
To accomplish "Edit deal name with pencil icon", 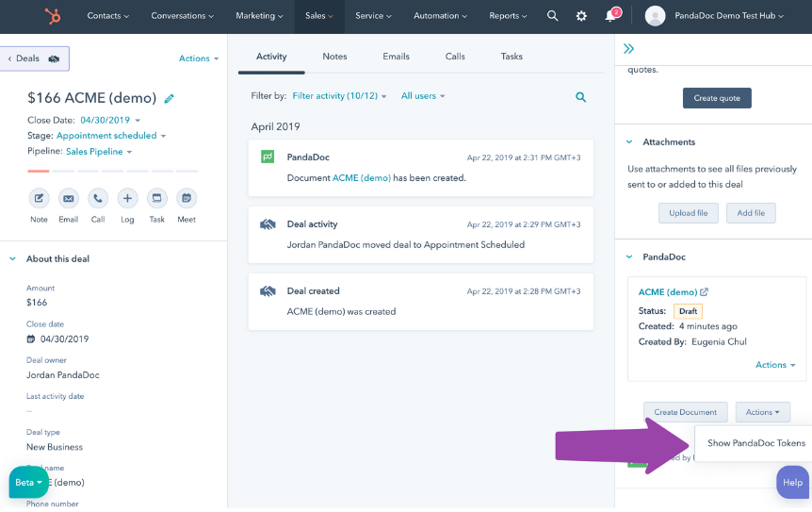I will [x=169, y=98].
